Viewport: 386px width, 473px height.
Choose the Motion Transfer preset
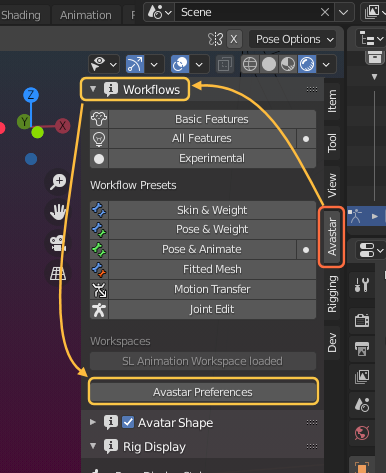pos(212,289)
